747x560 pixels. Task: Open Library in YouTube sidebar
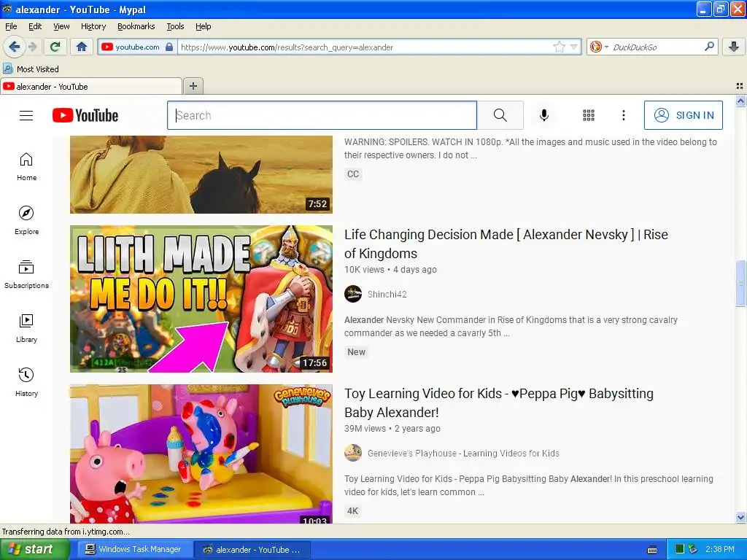click(26, 328)
